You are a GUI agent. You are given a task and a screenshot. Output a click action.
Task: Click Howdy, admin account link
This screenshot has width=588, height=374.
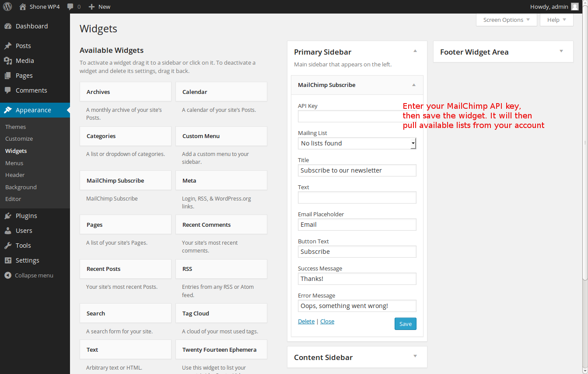click(x=549, y=7)
